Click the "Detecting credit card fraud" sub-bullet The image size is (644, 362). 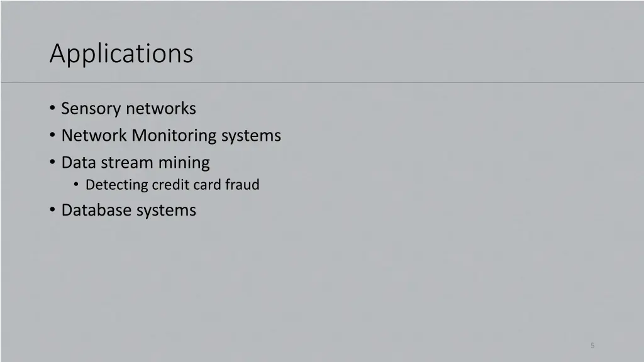172,185
